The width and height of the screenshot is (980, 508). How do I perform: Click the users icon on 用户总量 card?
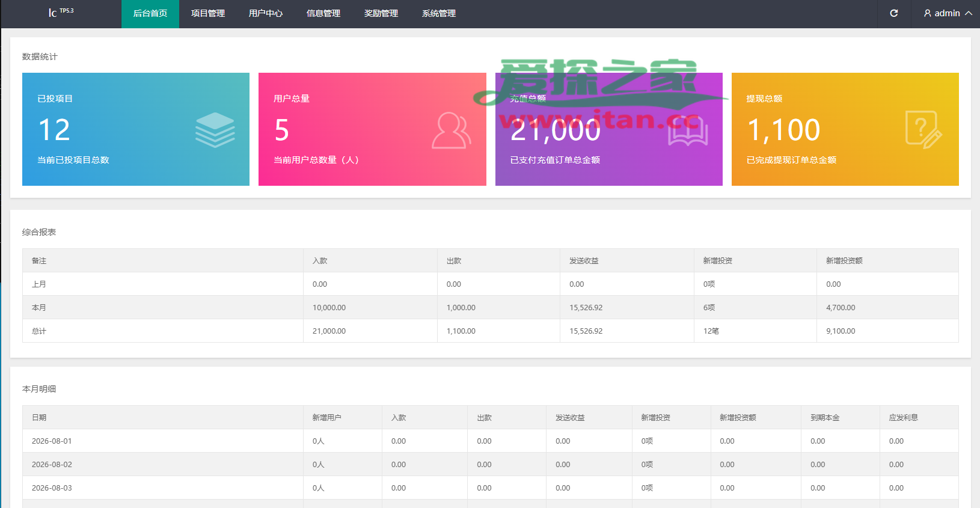tap(451, 130)
